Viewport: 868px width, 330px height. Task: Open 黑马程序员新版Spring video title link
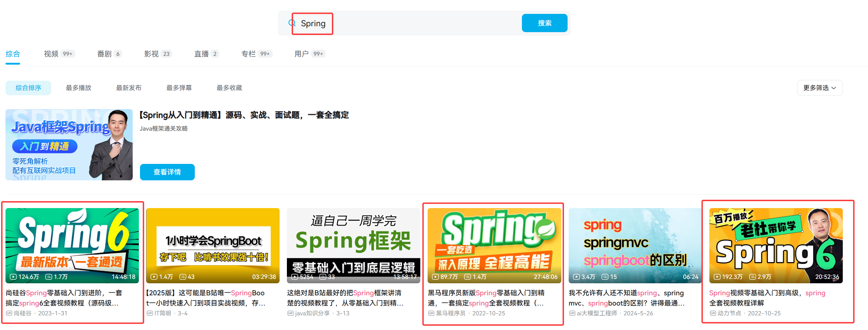[486, 298]
